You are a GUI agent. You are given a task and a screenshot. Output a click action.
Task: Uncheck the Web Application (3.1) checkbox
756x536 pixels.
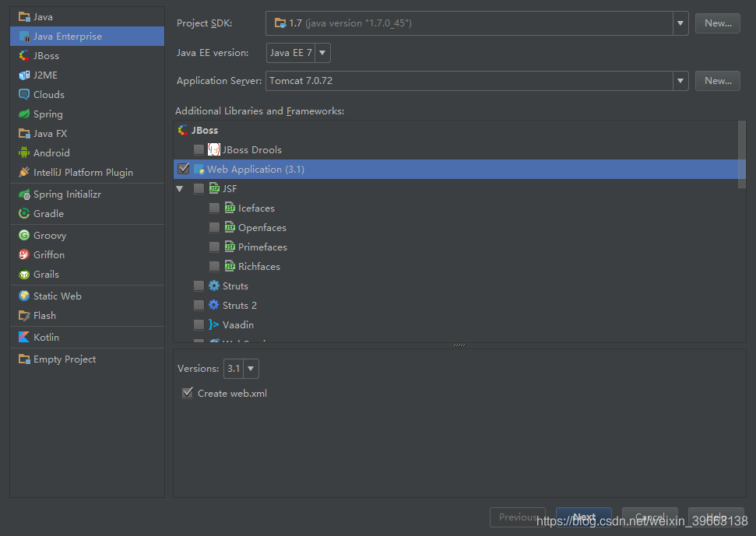[x=183, y=169]
